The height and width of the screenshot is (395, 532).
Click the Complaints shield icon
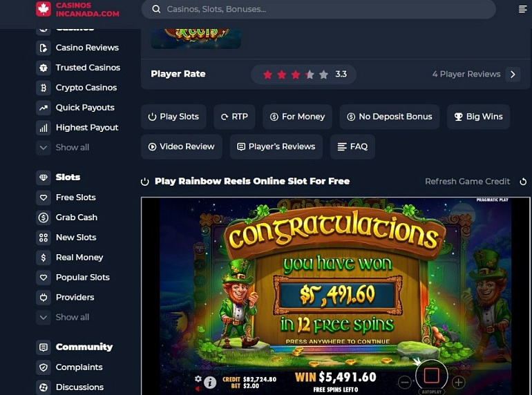44,367
